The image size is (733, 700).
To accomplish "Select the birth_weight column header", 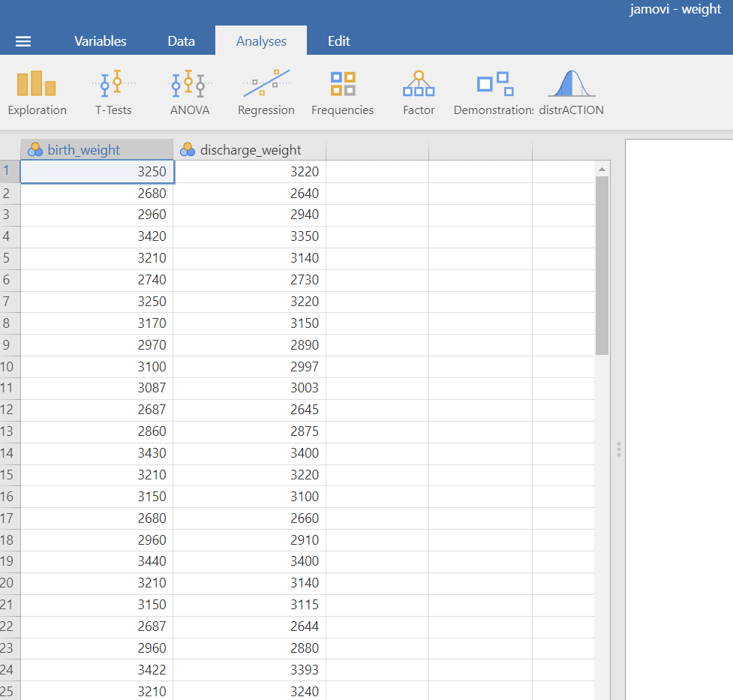I will 97,150.
